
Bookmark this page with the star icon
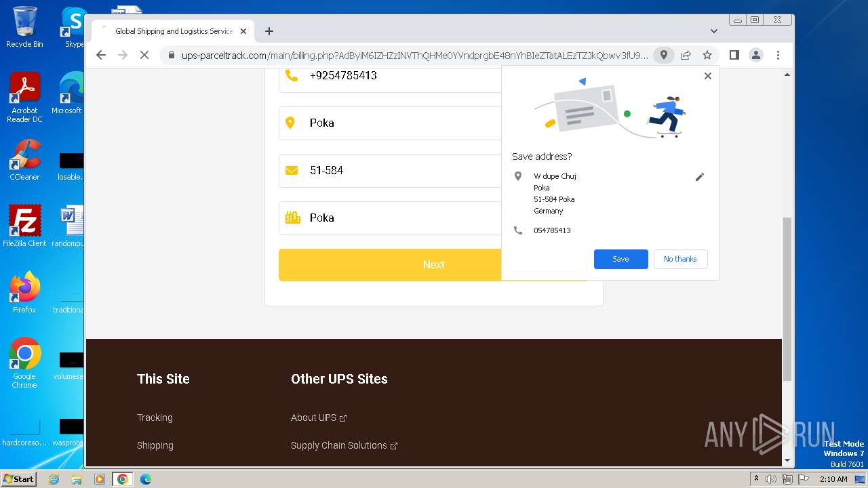point(707,55)
